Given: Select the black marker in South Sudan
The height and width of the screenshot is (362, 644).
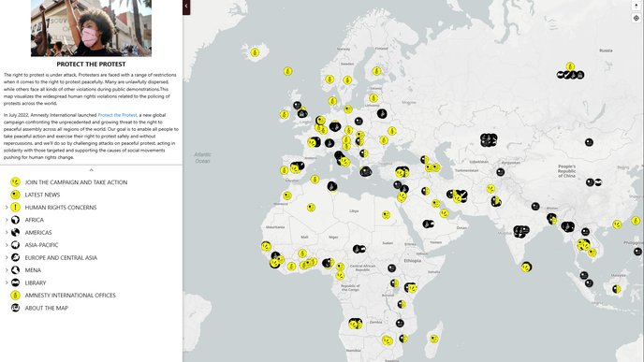Looking at the screenshot, I should [x=392, y=268].
